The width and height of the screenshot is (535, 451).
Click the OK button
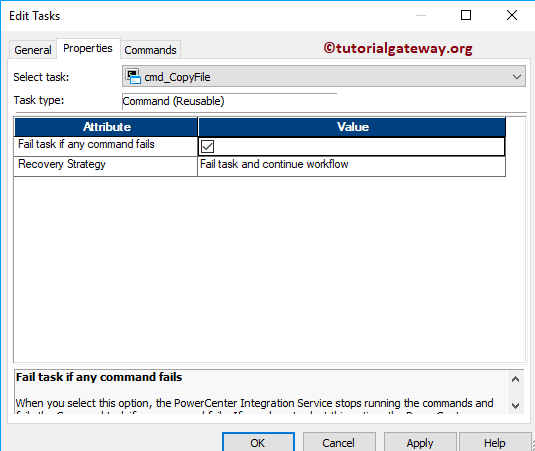pos(258,442)
